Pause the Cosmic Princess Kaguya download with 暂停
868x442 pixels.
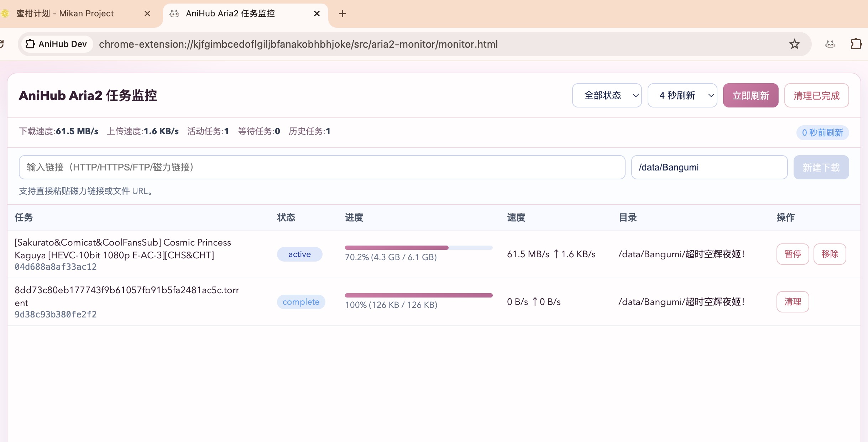click(x=793, y=254)
